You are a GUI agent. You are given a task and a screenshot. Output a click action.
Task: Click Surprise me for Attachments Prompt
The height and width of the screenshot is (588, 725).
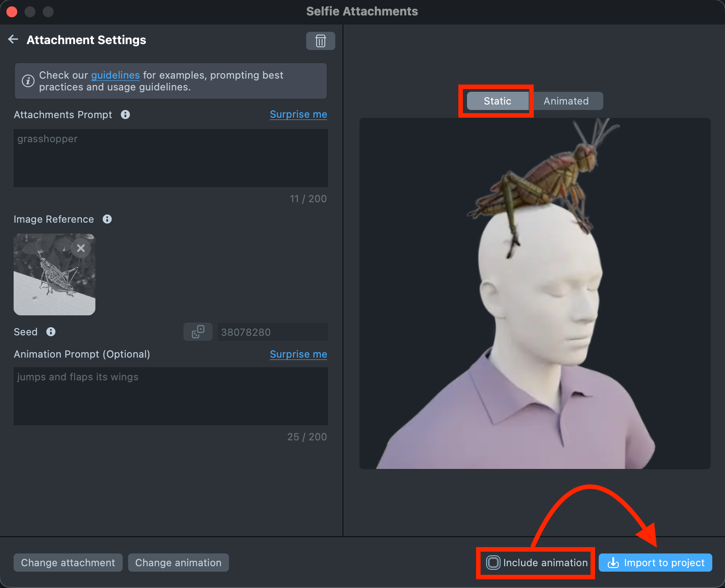tap(298, 115)
